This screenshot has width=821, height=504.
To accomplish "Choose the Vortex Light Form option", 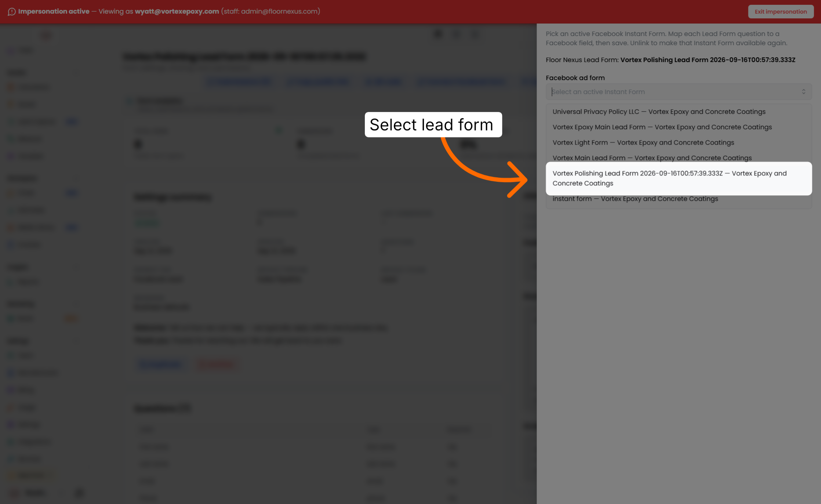I will click(679, 142).
